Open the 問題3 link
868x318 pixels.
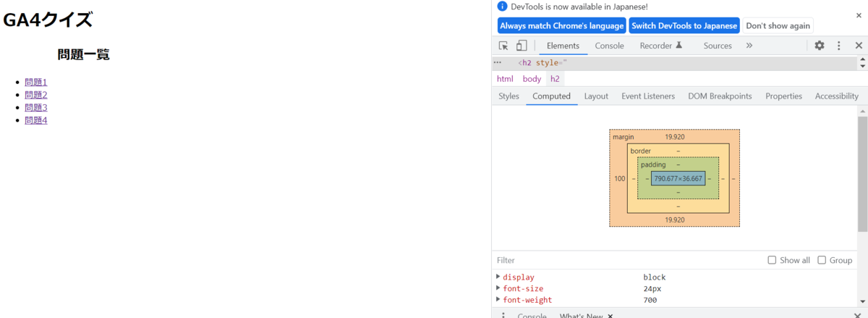tap(35, 107)
